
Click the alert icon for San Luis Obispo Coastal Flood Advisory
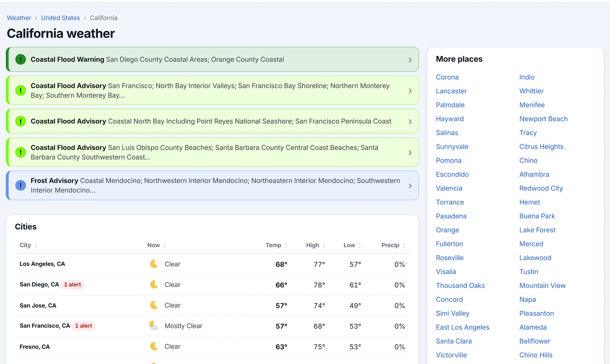point(21,152)
